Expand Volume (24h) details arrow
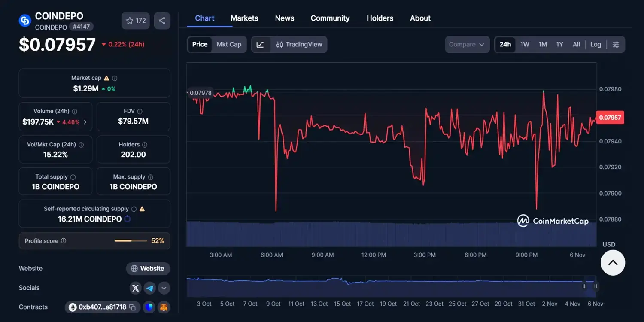644x322 pixels. point(85,122)
